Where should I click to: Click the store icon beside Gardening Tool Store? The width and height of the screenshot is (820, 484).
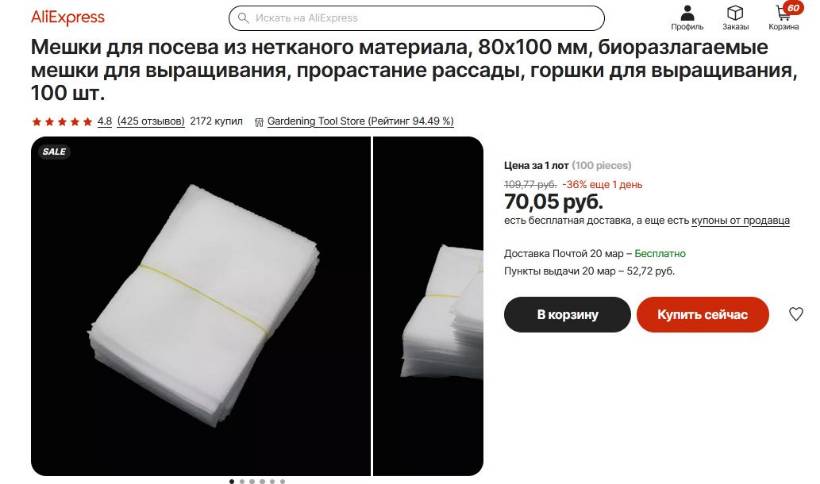[258, 122]
